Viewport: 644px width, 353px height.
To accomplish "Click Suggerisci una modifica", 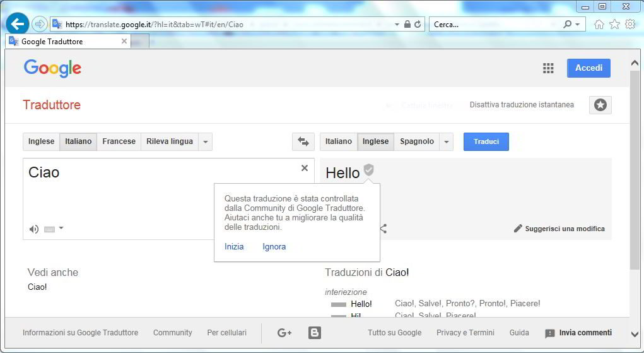I will [559, 229].
